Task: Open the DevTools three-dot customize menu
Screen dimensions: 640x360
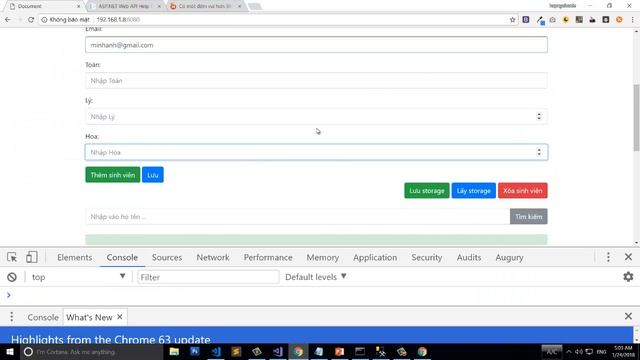Action: coord(608,257)
